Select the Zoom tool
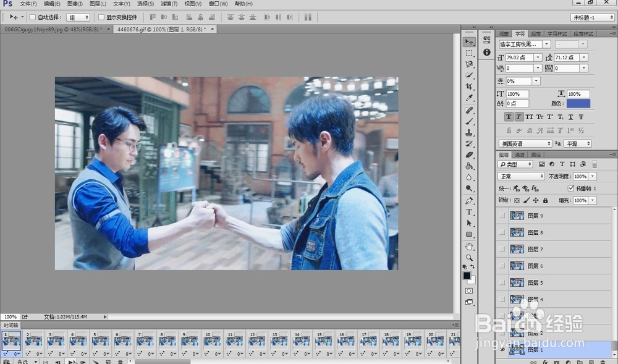Image resolution: width=618 pixels, height=364 pixels. (468, 258)
